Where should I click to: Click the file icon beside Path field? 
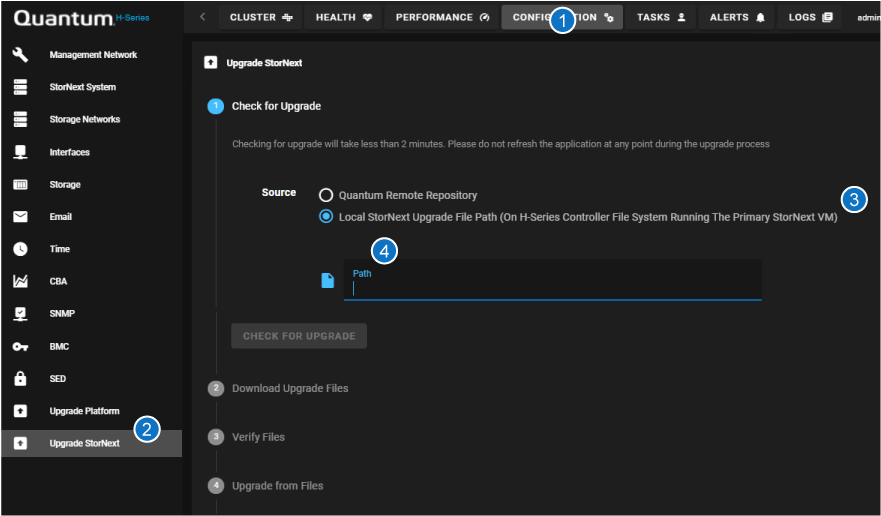click(x=328, y=280)
